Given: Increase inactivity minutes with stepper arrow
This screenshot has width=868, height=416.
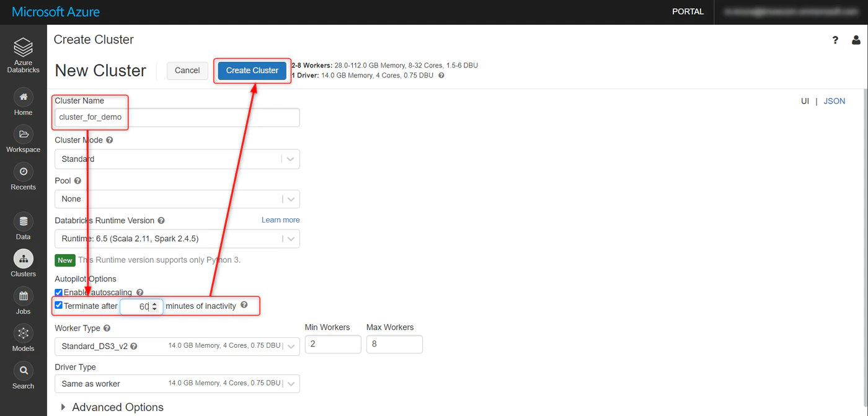Looking at the screenshot, I should [155, 304].
